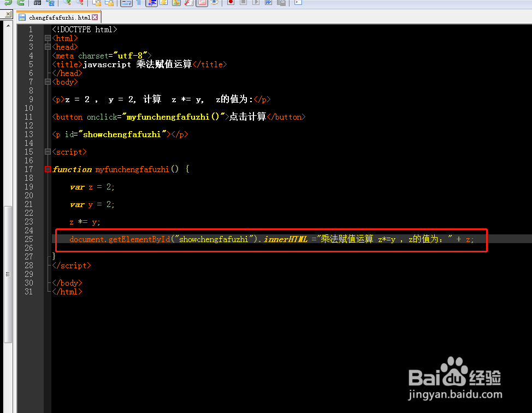Toggle file monitoring eye icon
This screenshot has width=532, height=413.
[x=214, y=2]
